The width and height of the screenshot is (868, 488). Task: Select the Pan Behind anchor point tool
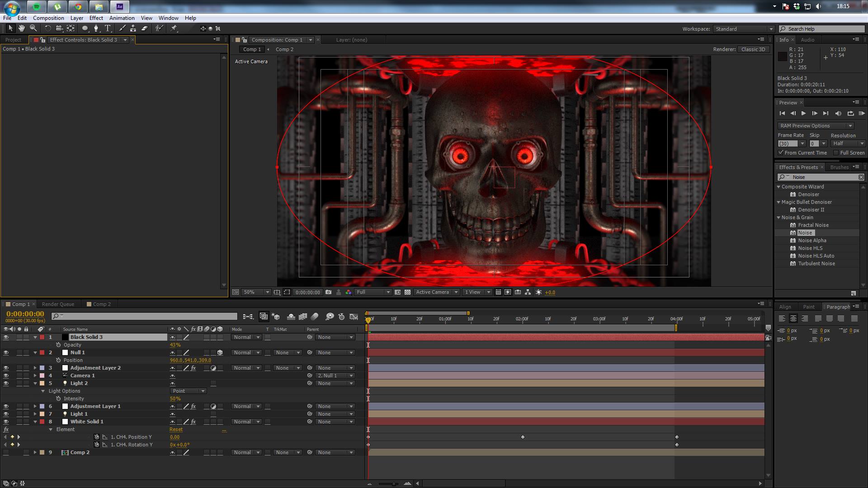[x=71, y=28]
